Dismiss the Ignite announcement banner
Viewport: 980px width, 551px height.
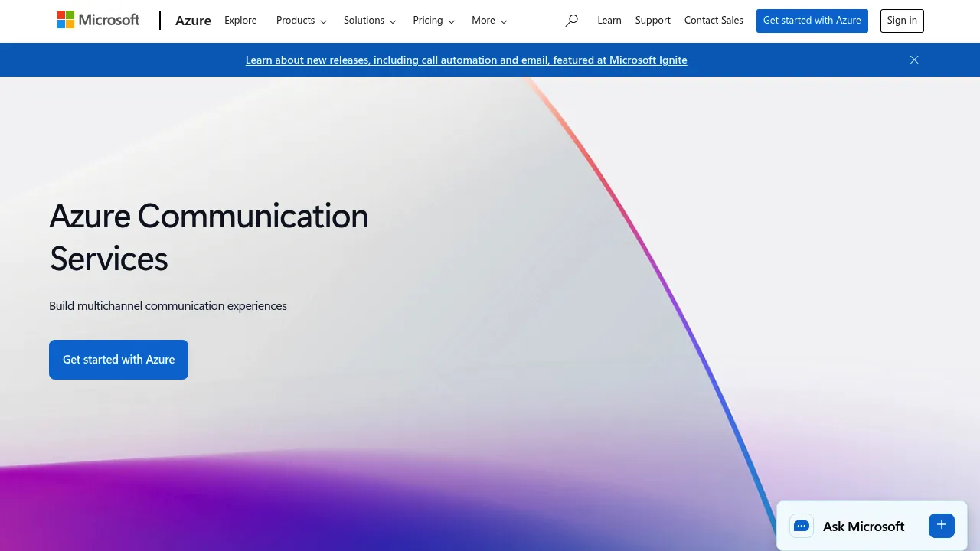[x=914, y=60]
